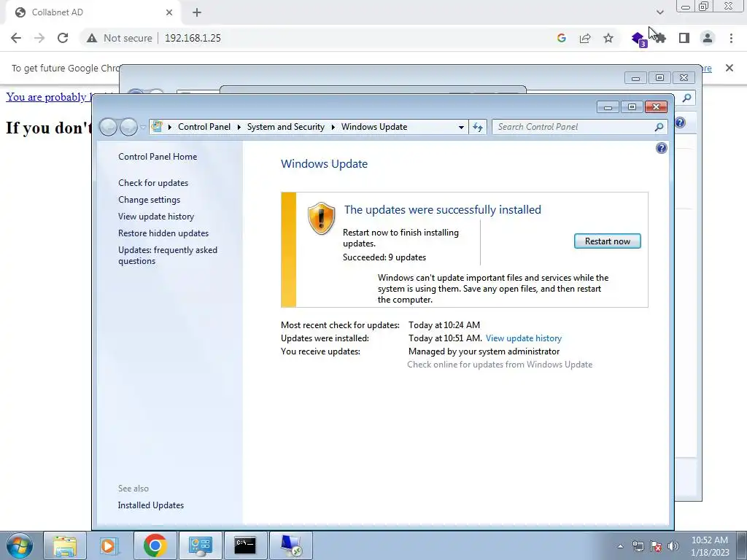The width and height of the screenshot is (747, 560).
Task: Click Control Panel breadcrumb segment
Action: coord(204,127)
